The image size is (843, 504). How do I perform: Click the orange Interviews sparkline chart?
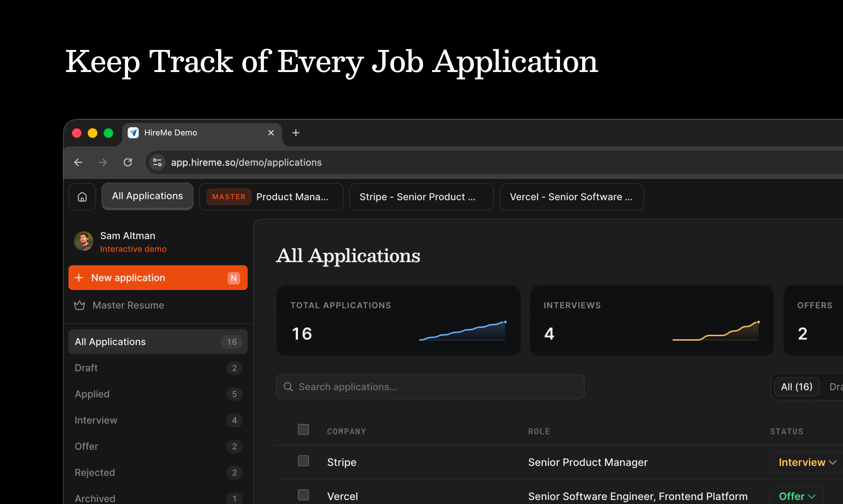(716, 330)
